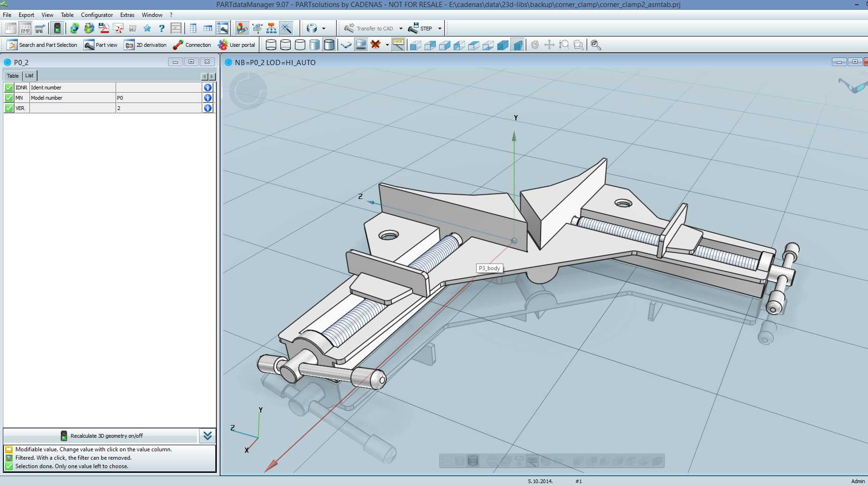868x485 pixels.
Task: Click Transfer to CAD button
Action: click(369, 29)
